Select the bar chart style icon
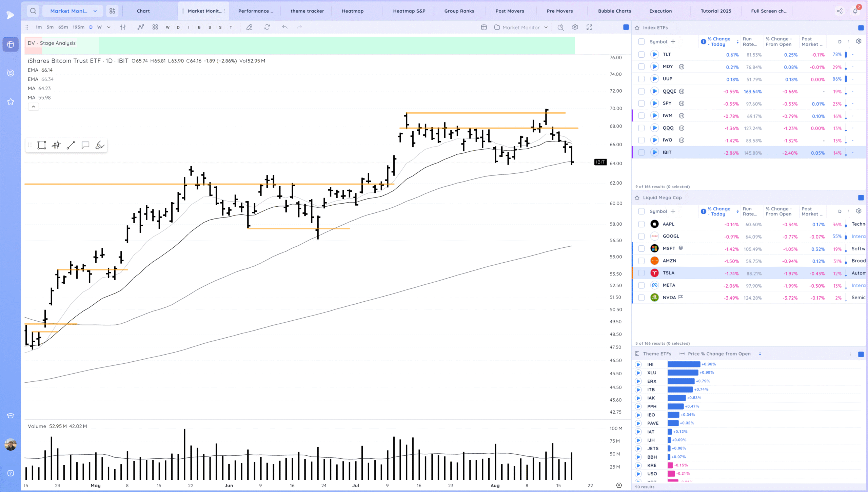Viewport: 868px width, 492px height. tap(123, 27)
